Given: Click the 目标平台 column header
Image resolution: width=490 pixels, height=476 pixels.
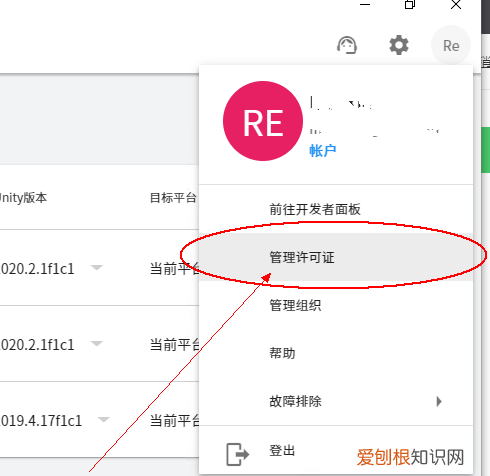Looking at the screenshot, I should pos(173,198).
